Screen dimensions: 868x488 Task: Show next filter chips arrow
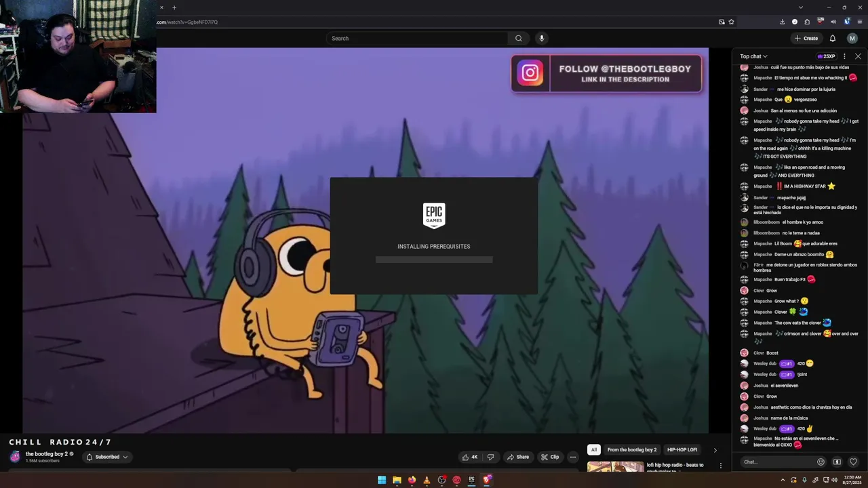715,450
